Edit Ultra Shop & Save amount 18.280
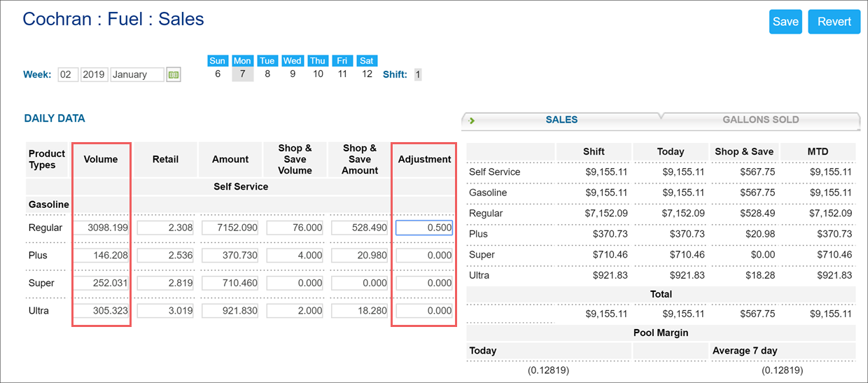 (x=360, y=311)
